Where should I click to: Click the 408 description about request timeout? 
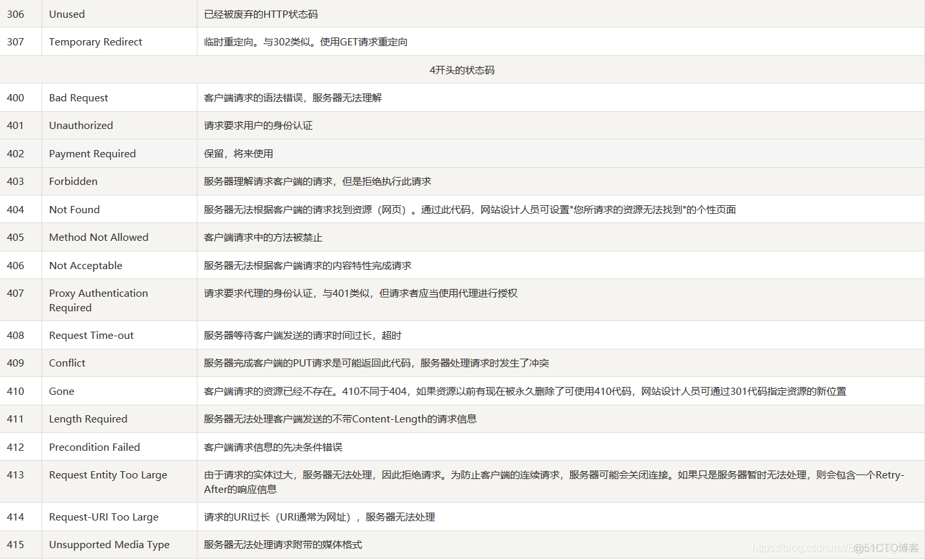coord(303,335)
